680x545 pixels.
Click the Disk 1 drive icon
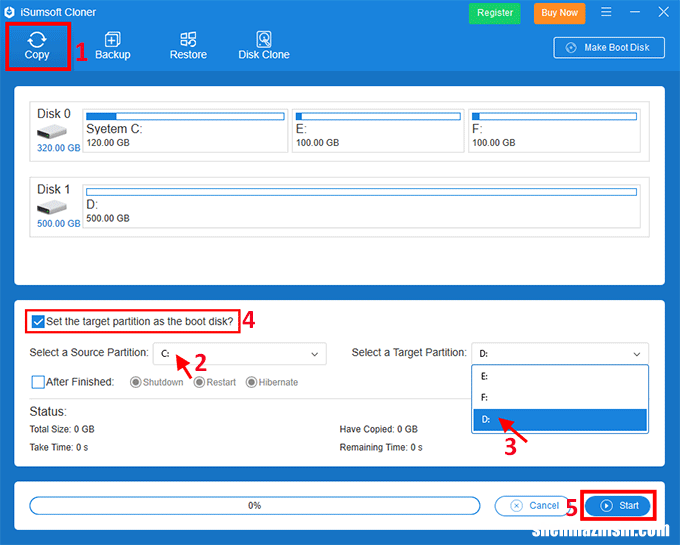pos(52,208)
